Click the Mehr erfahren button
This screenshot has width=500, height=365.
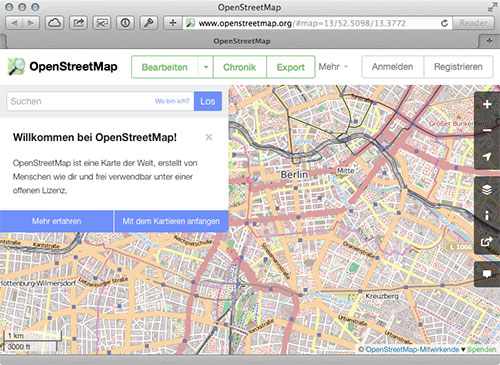(56, 221)
